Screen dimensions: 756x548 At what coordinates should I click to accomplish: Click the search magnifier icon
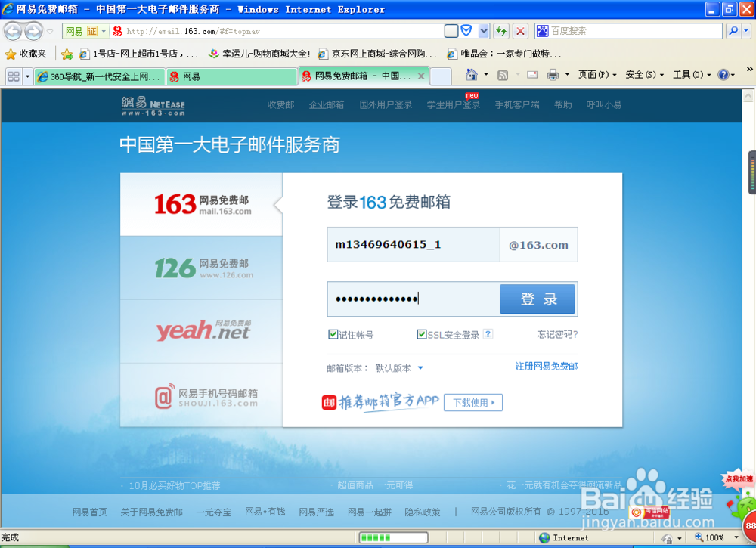coord(733,31)
